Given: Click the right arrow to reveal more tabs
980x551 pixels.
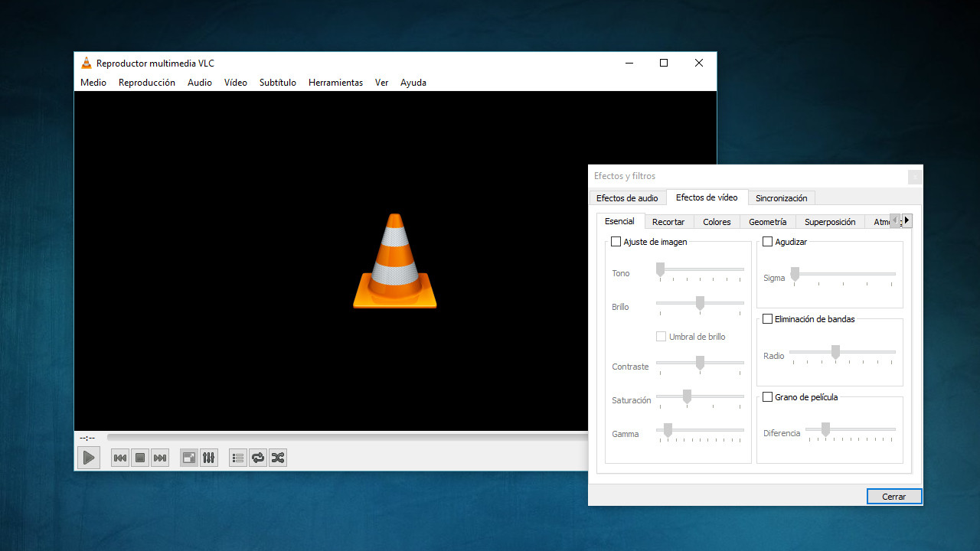Looking at the screenshot, I should [906, 220].
